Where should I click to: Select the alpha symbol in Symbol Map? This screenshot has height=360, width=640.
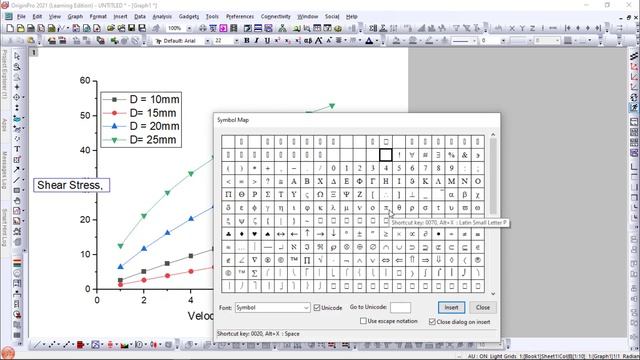[451, 194]
